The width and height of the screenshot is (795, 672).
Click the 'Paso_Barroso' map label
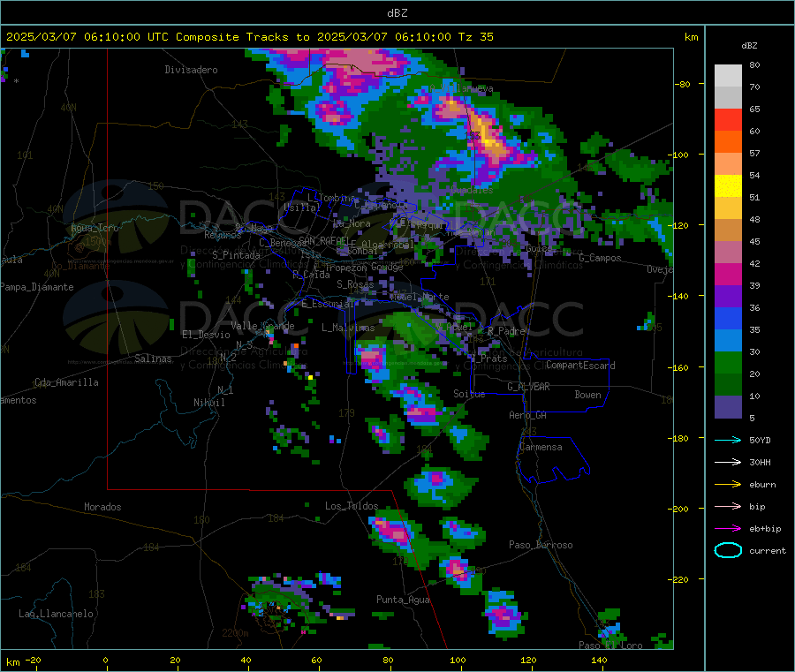(541, 545)
